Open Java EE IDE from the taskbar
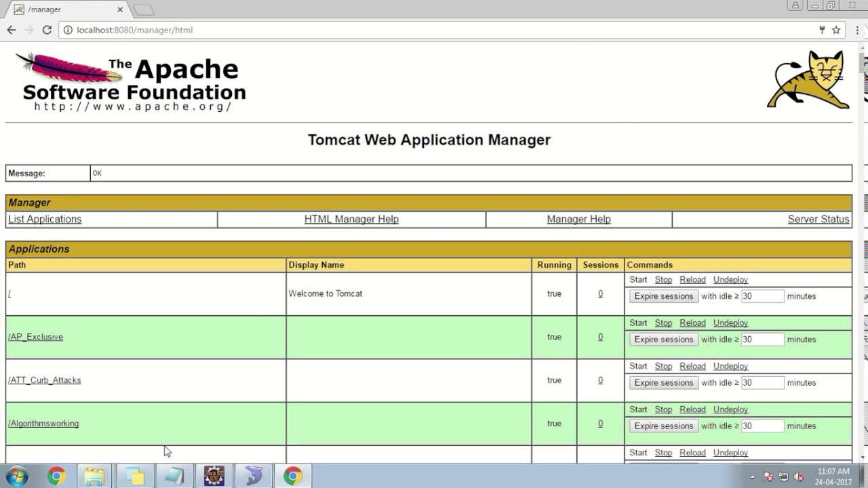 click(x=214, y=476)
